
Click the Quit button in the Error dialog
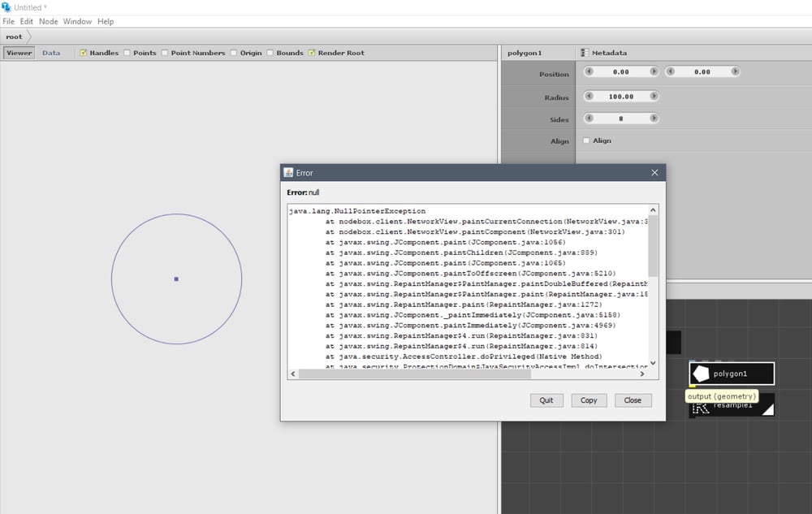(x=546, y=400)
